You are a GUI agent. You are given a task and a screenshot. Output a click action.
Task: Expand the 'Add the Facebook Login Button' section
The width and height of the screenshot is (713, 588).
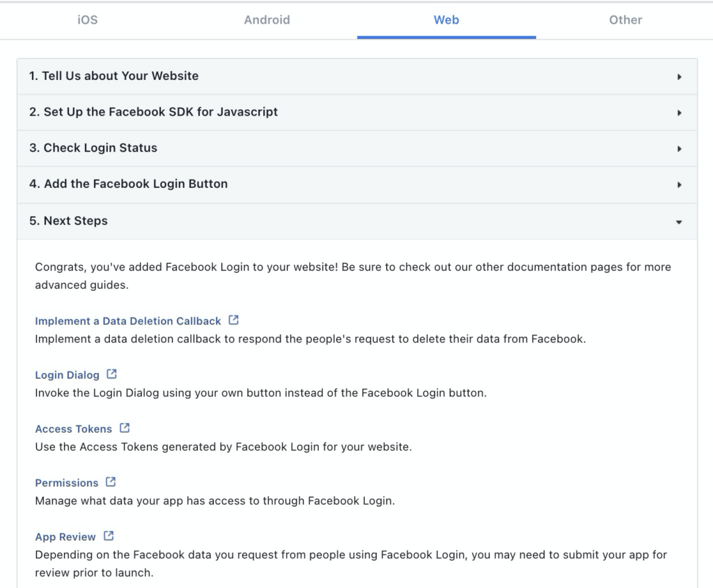click(356, 184)
